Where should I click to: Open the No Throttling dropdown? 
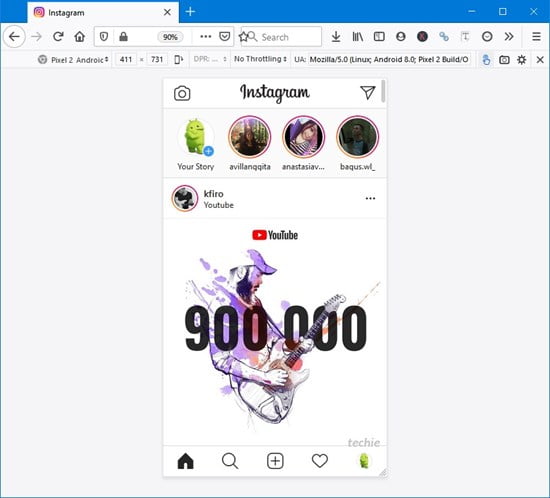261,59
